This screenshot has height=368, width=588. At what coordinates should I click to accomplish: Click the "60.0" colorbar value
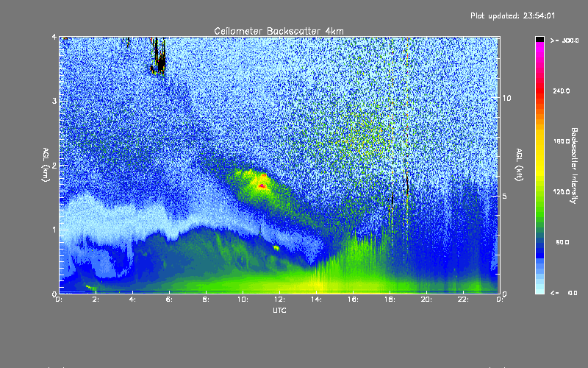(562, 242)
